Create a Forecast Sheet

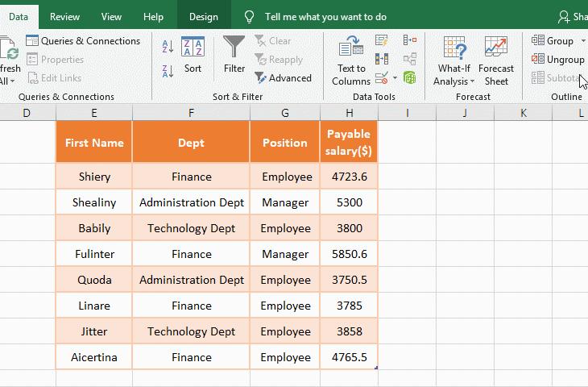point(496,60)
